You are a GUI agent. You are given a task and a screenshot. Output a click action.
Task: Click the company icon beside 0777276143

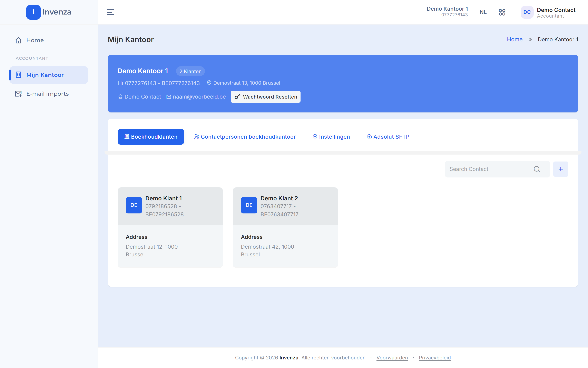pos(120,83)
